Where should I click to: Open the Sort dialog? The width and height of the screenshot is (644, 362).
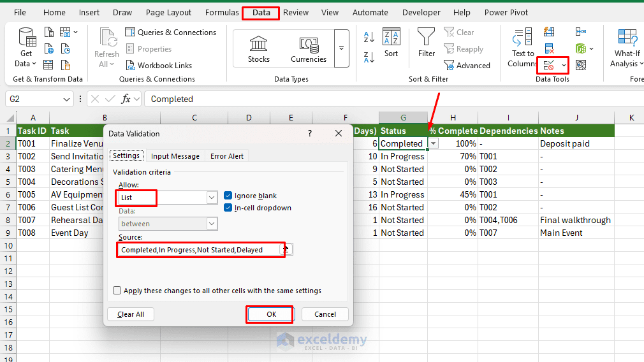tap(391, 43)
